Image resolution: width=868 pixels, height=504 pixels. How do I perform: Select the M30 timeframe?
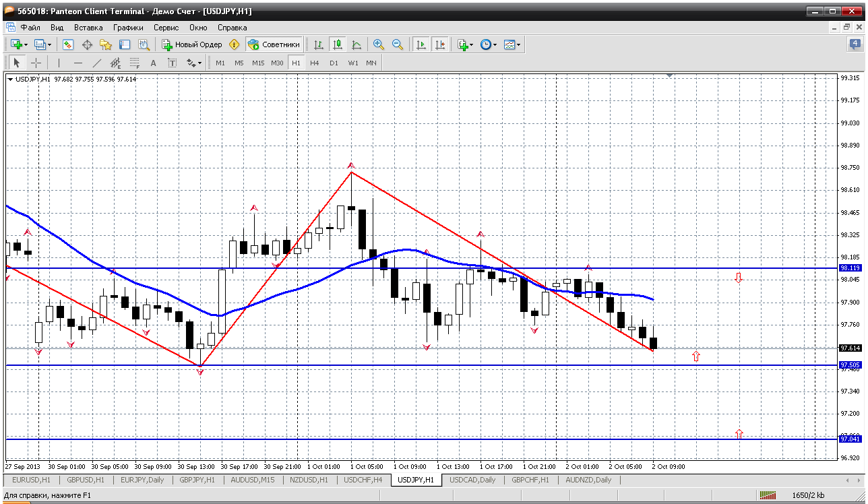click(277, 63)
